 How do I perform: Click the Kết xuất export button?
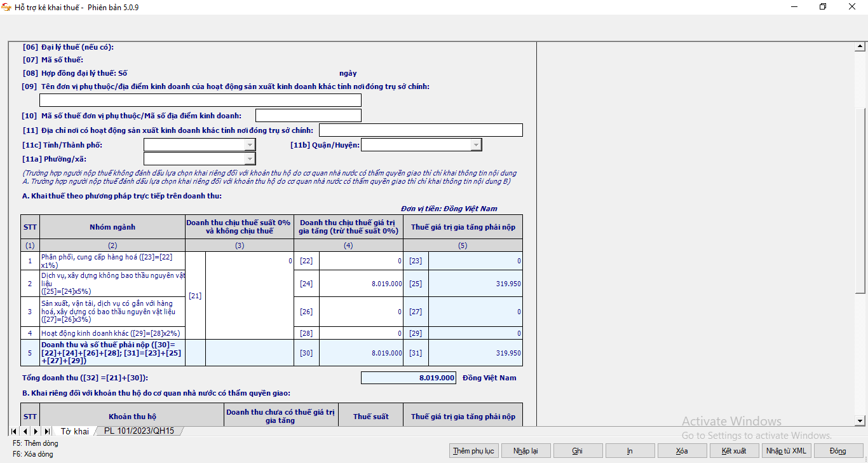coord(734,451)
